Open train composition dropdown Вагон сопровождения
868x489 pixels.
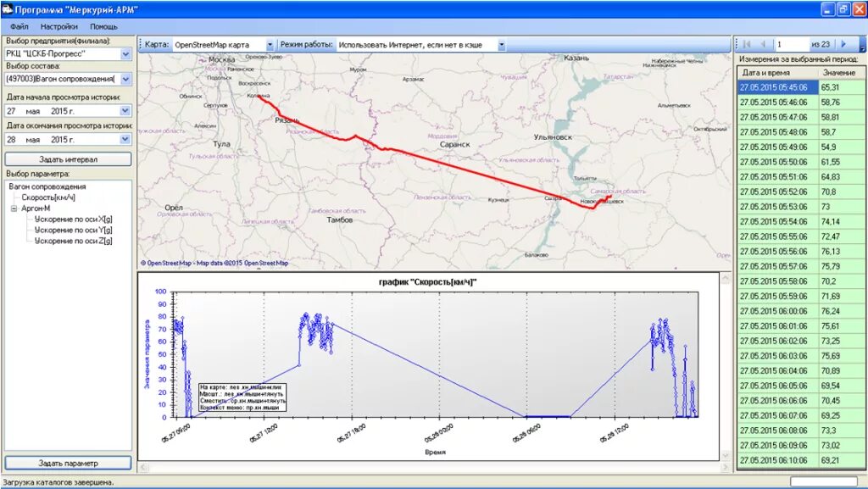pyautogui.click(x=125, y=79)
